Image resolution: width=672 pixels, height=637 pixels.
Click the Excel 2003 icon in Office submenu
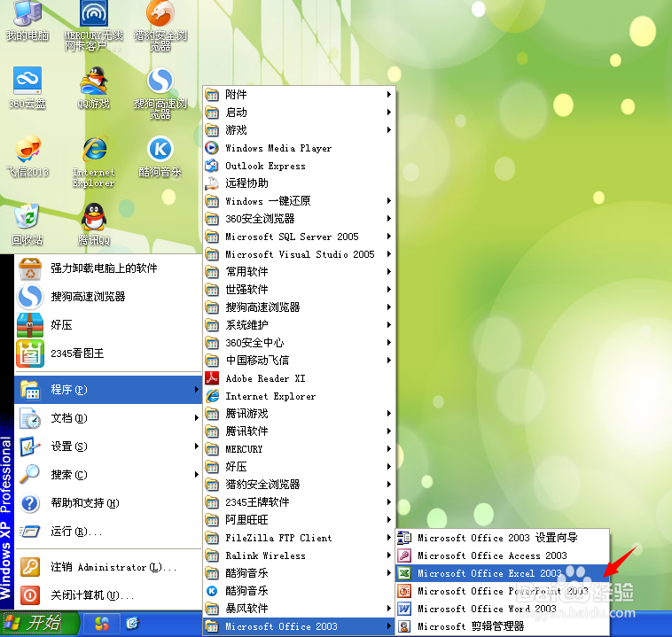(403, 573)
